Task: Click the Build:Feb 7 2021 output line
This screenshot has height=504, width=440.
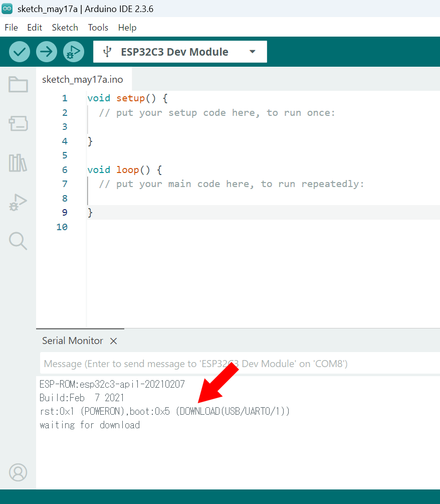Action: (x=82, y=398)
